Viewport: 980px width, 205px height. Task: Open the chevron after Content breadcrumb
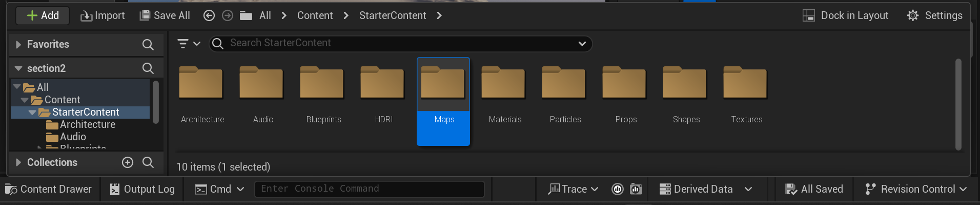pos(346,15)
